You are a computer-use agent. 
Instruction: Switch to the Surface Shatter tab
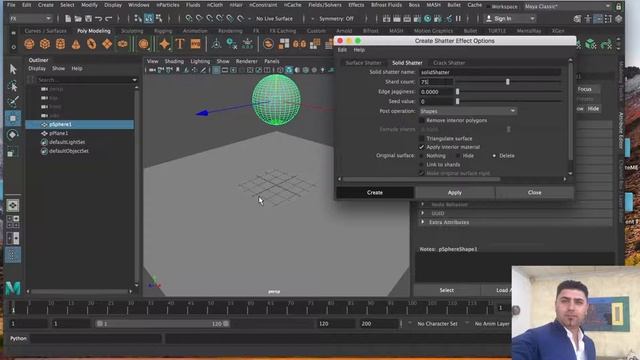[363, 63]
